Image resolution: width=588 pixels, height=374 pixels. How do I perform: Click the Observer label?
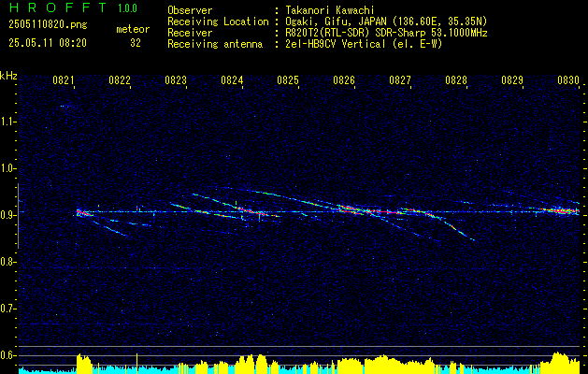[190, 10]
